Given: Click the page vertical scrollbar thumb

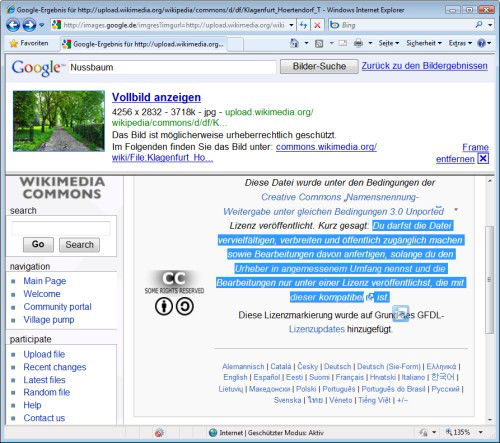Looking at the screenshot, I should tap(489, 279).
